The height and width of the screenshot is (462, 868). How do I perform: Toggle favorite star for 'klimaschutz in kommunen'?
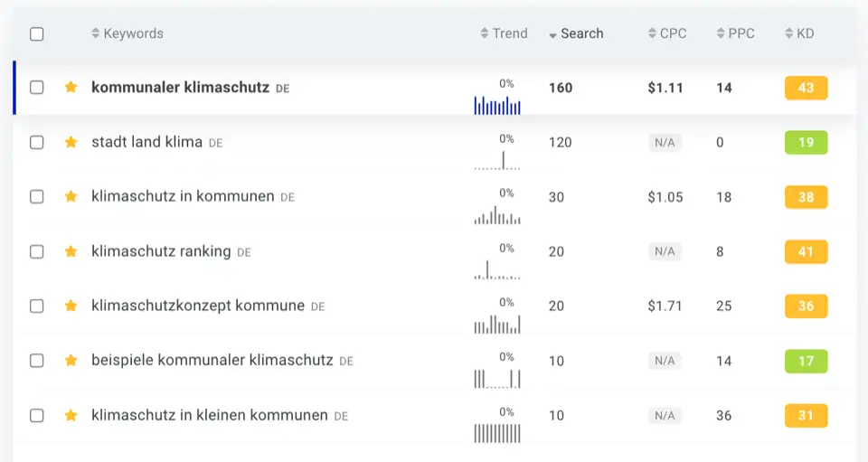(71, 196)
